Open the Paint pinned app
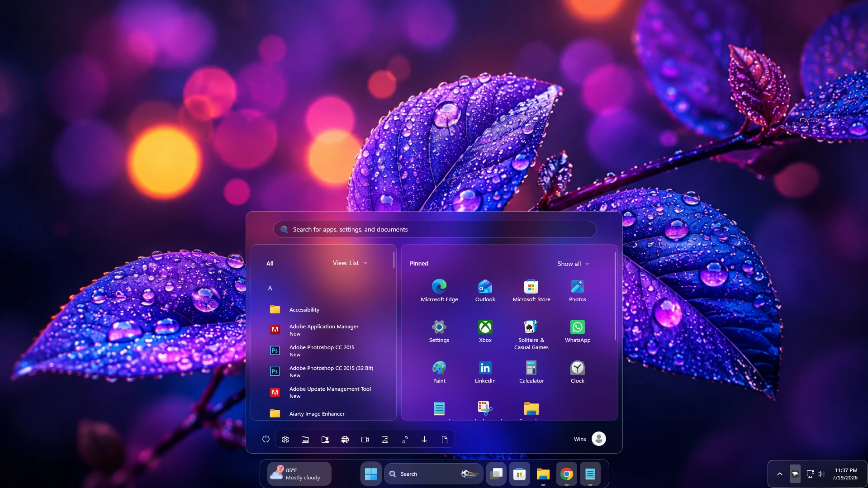The width and height of the screenshot is (868, 488). 439,372
